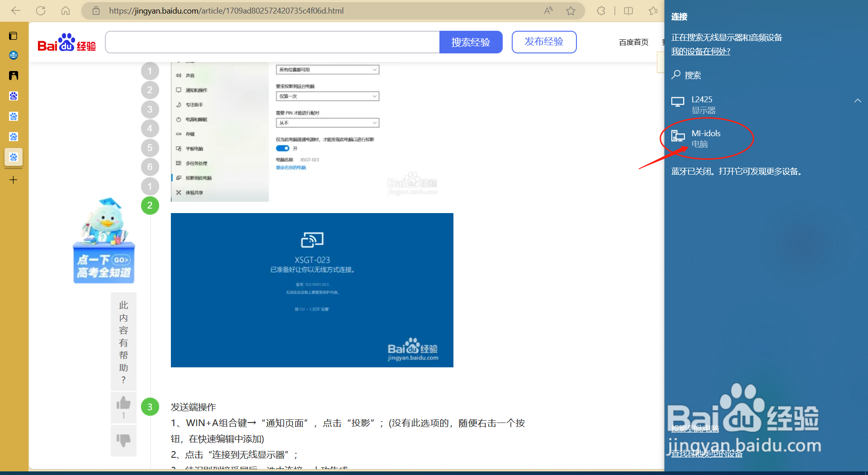Open the split screen icon in toolbar

click(628, 10)
